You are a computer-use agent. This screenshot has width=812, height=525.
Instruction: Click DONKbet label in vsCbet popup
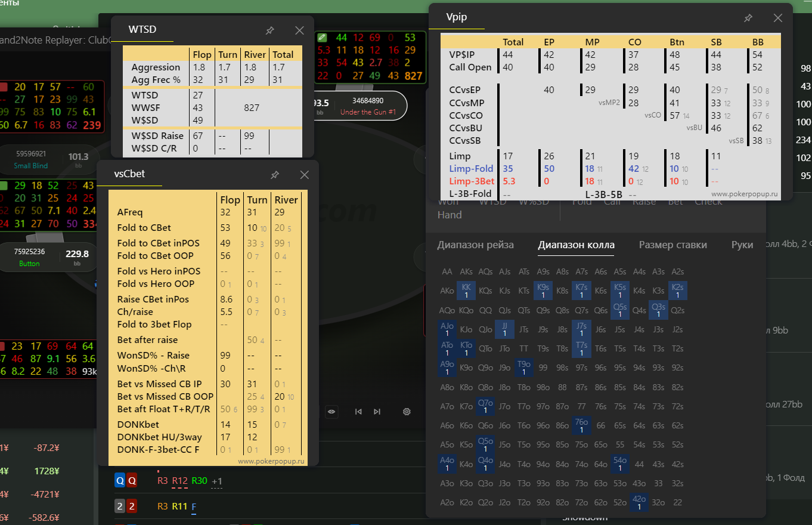click(139, 424)
